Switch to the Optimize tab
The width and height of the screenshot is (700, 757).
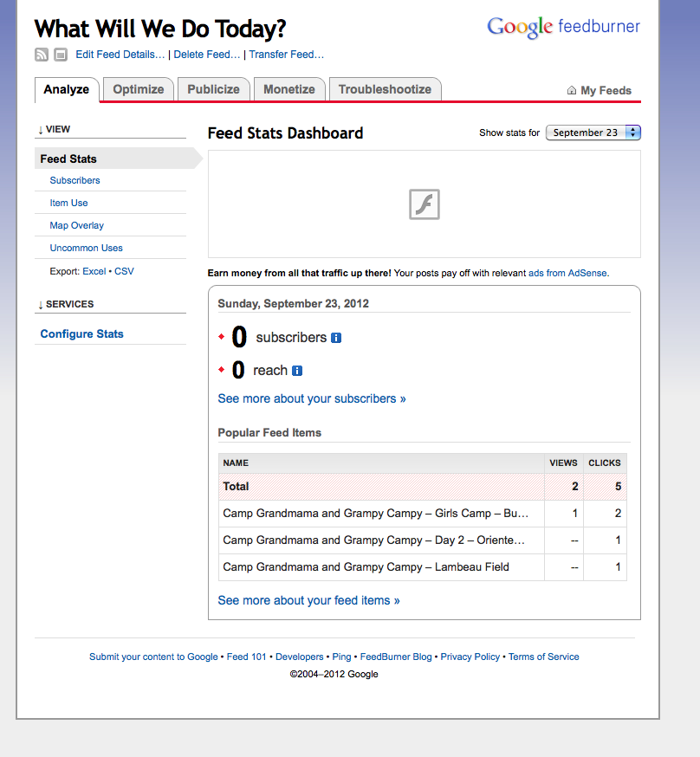(139, 90)
